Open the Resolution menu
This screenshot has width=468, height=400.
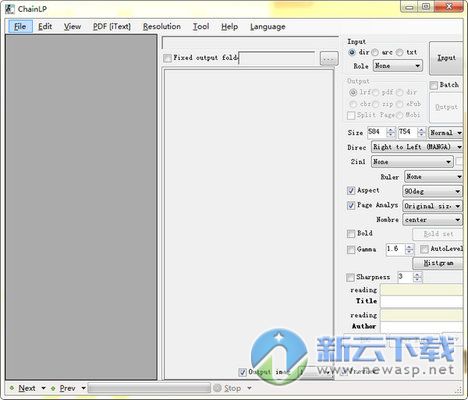tap(162, 27)
